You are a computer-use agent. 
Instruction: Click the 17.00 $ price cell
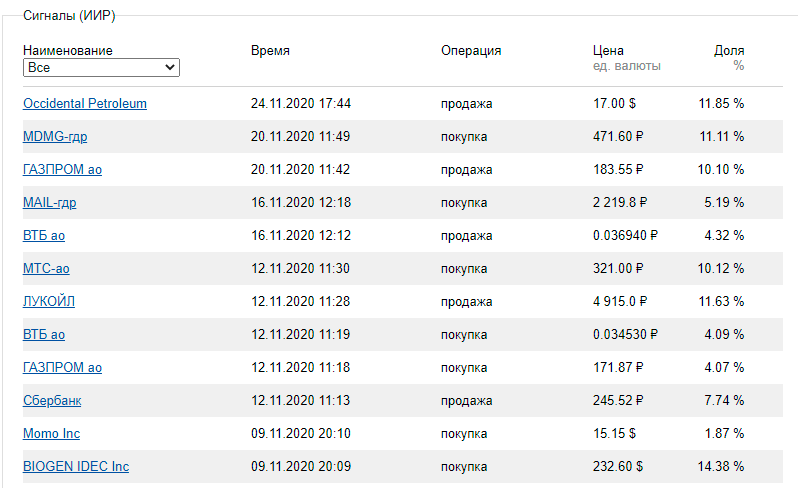click(615, 104)
